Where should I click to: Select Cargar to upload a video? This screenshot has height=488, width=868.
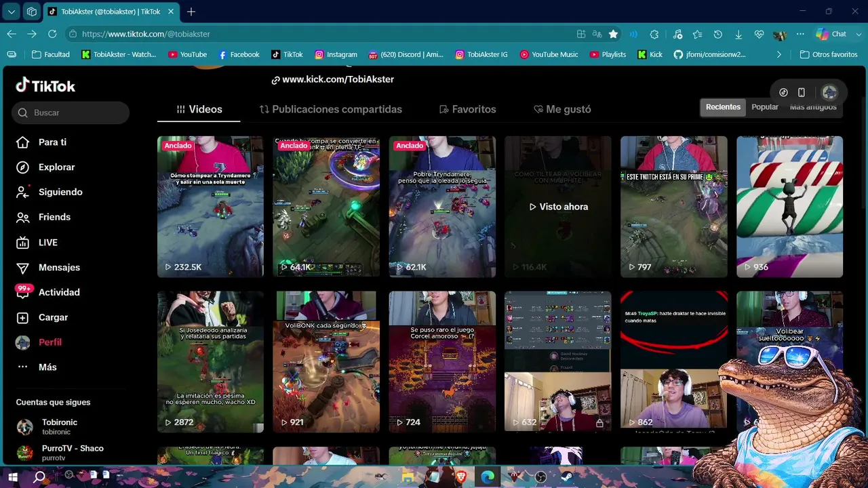42,317
